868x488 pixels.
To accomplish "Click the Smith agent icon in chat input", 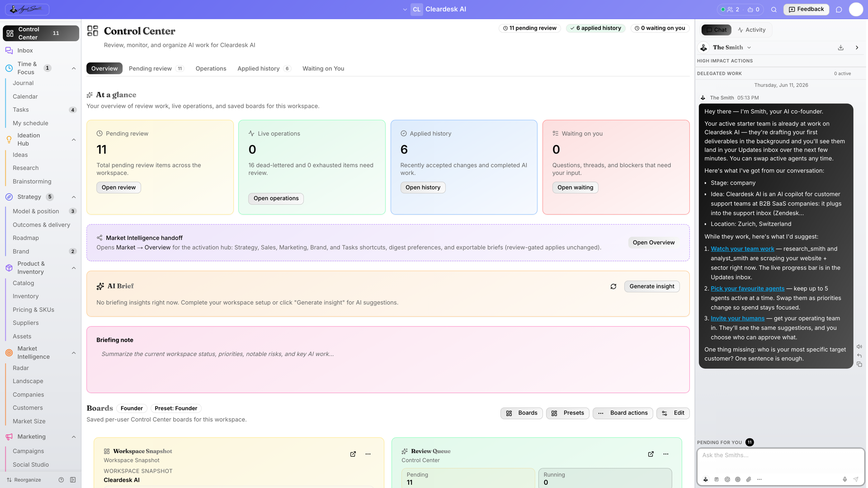I will [706, 479].
